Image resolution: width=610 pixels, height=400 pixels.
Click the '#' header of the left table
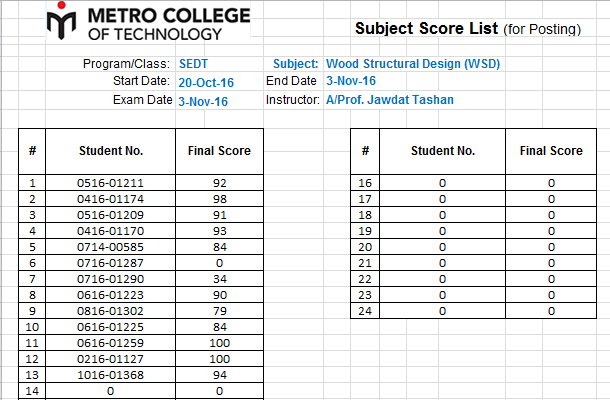pyautogui.click(x=32, y=151)
